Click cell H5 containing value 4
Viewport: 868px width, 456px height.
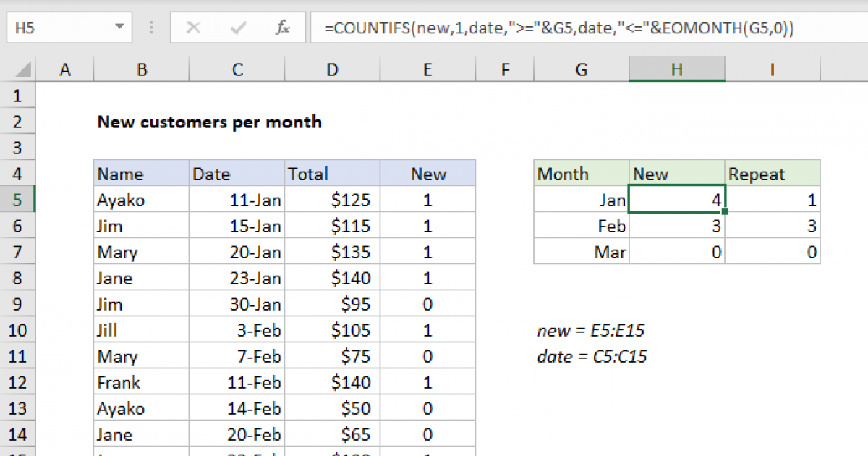pyautogui.click(x=676, y=199)
